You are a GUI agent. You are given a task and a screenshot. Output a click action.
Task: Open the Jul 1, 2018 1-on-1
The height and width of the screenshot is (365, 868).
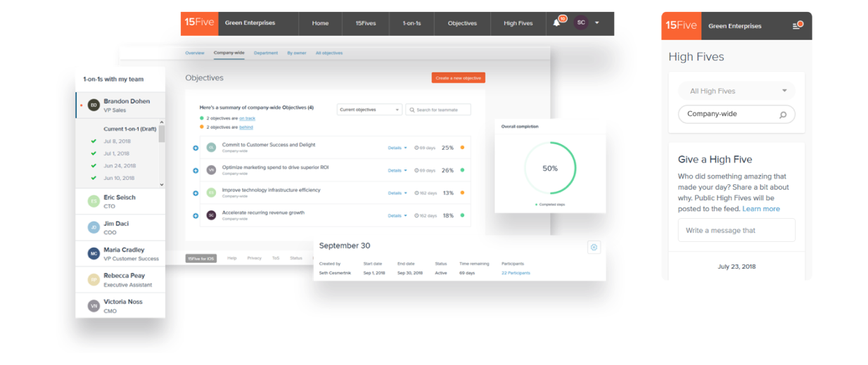[x=117, y=153]
